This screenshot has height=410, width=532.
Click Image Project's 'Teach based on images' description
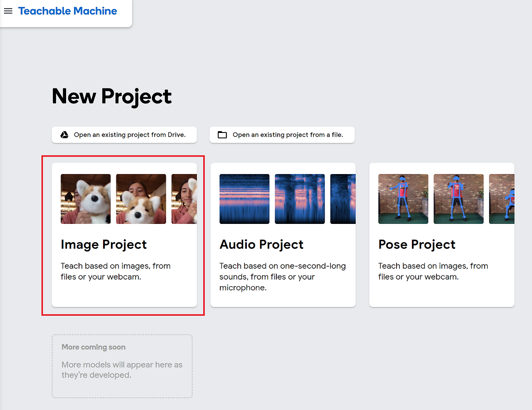[x=116, y=271]
